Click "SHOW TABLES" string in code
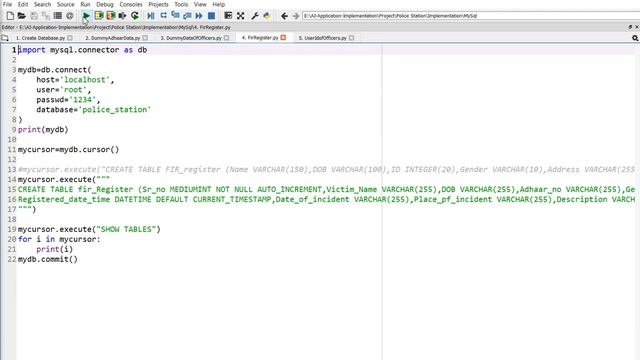Screen dimensions: 640x360 click(x=126, y=229)
